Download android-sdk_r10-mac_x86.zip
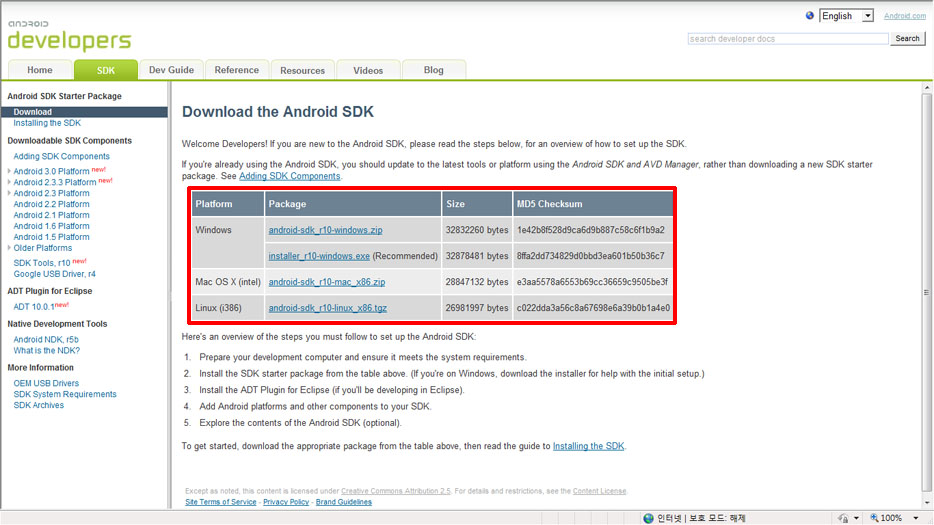Image resolution: width=934 pixels, height=525 pixels. tap(326, 282)
